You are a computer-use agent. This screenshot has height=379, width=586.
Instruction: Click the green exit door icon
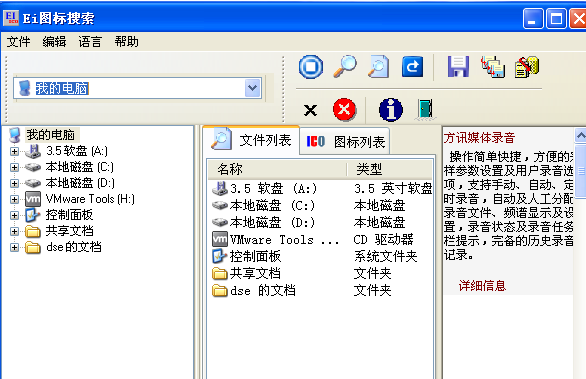pos(425,110)
